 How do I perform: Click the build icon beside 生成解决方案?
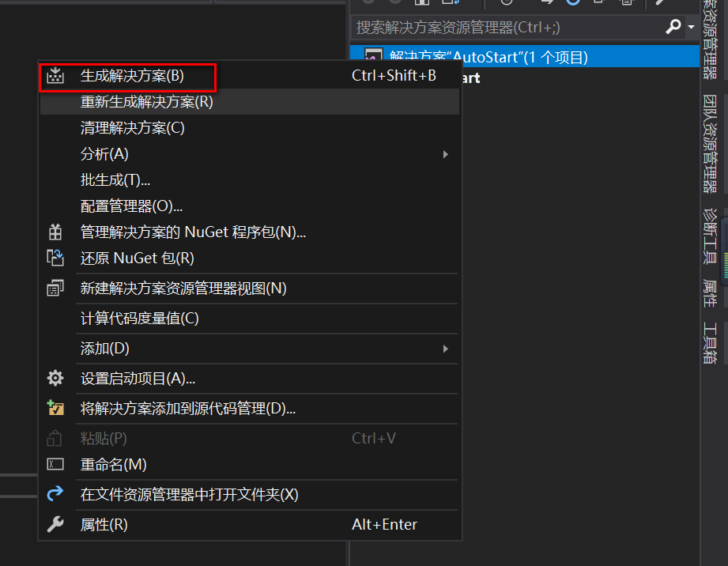pyautogui.click(x=55, y=76)
